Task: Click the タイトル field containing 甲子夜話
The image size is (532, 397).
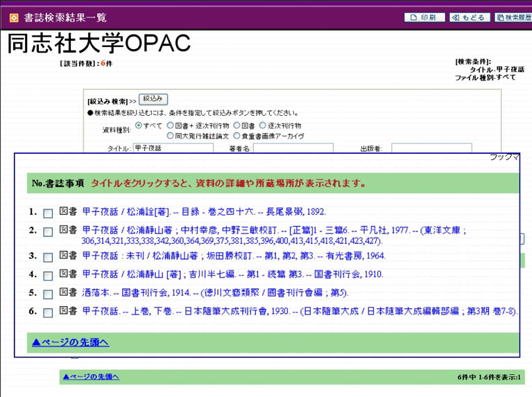Action: coord(173,148)
